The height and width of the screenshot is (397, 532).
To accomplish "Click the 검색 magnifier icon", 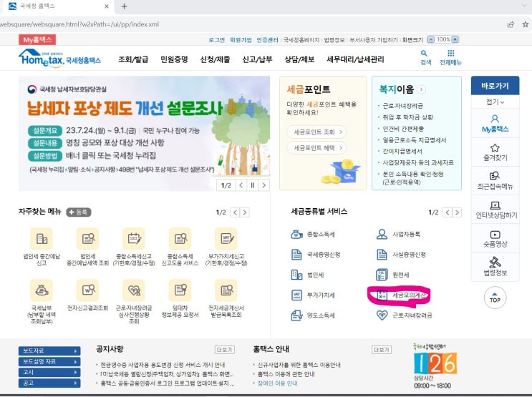I will pos(425,54).
